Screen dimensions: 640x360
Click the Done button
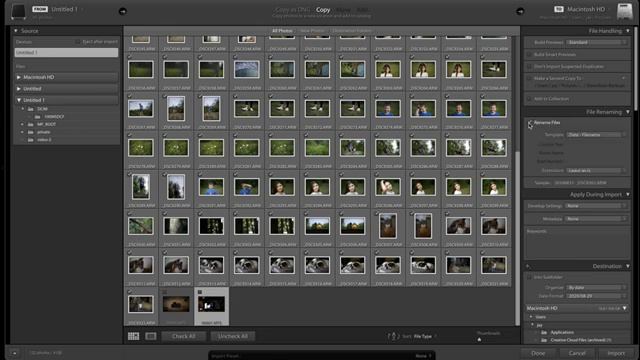point(538,353)
